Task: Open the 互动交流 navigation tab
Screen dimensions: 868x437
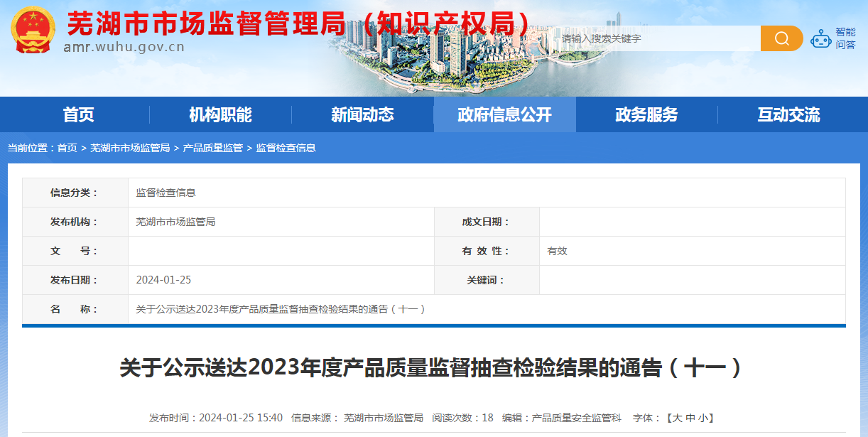Action: (788, 114)
